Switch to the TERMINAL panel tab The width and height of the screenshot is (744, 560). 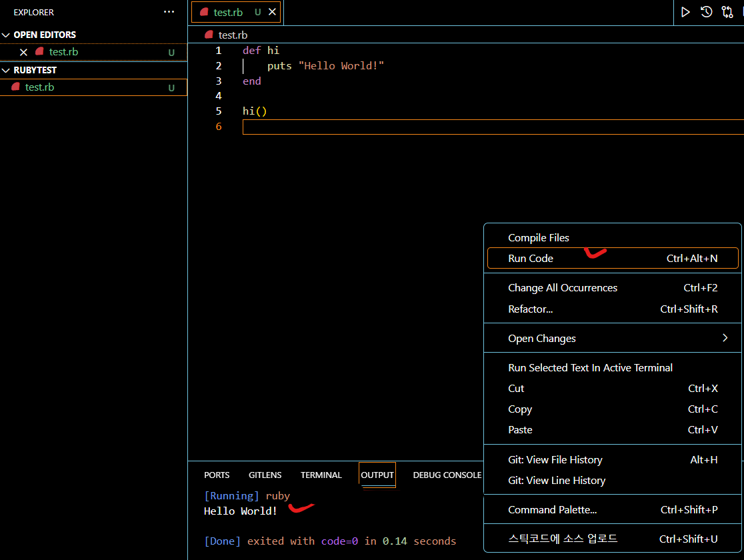coord(321,475)
